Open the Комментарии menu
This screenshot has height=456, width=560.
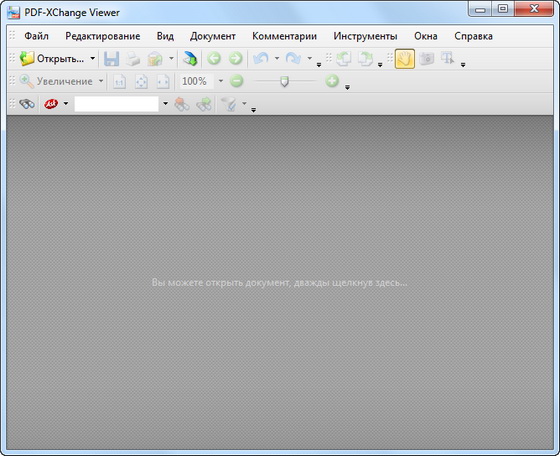[x=284, y=36]
